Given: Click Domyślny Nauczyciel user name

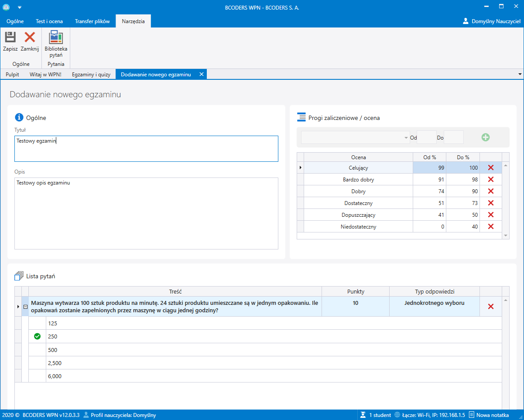Looking at the screenshot, I should pos(496,21).
